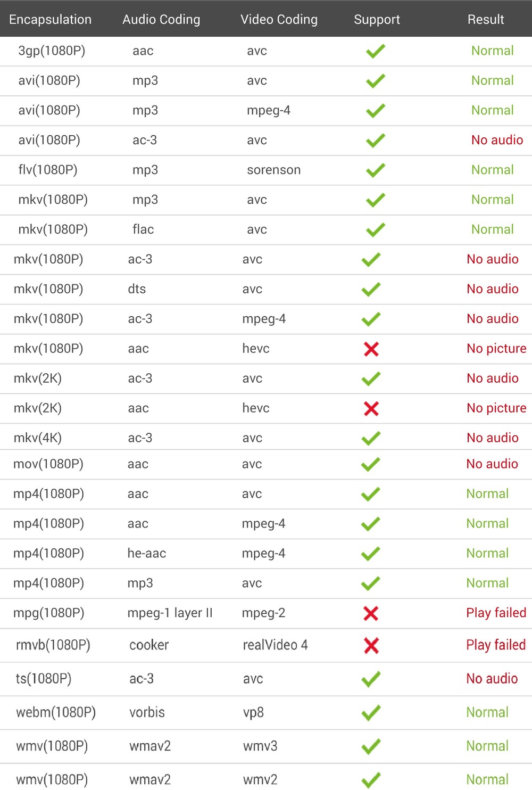Click the Audio Coding column header
Viewport: 532px width, 790px height.
click(161, 20)
